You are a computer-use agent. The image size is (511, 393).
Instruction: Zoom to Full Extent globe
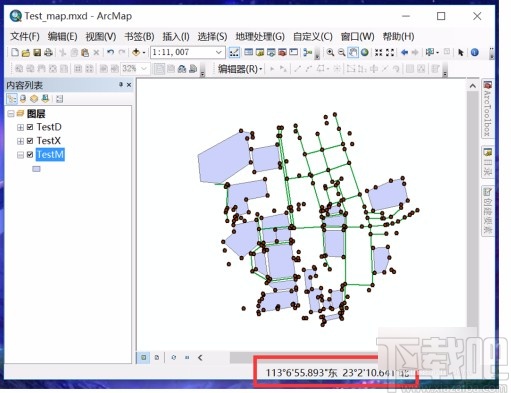pos(365,52)
